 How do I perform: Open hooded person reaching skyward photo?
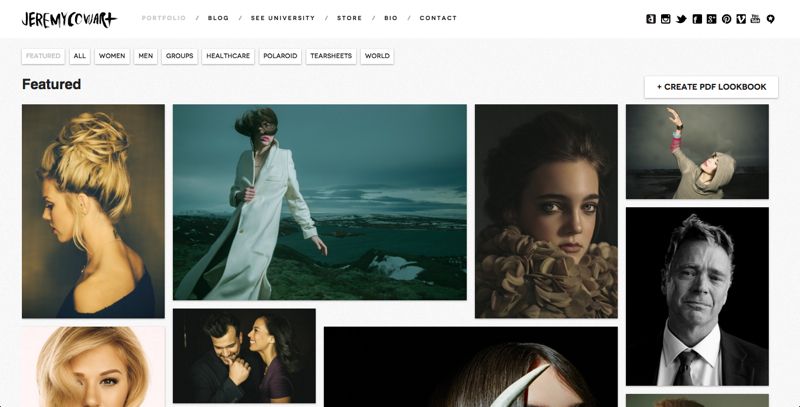(697, 151)
